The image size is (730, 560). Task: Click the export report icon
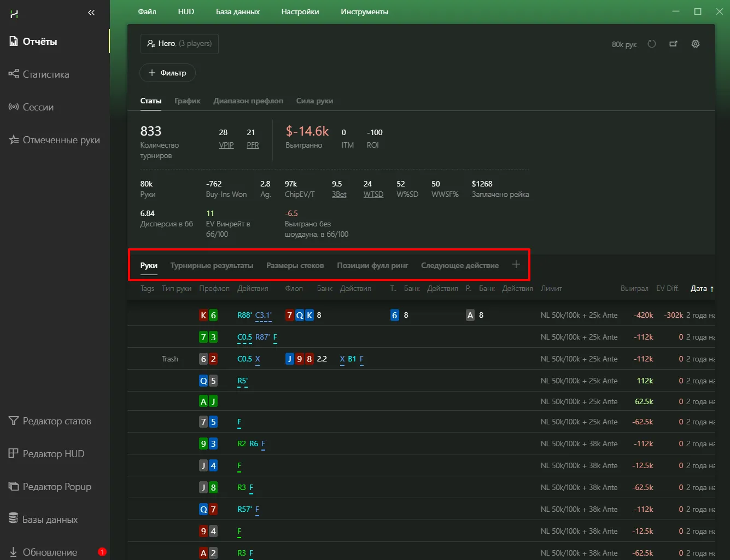[x=673, y=44]
